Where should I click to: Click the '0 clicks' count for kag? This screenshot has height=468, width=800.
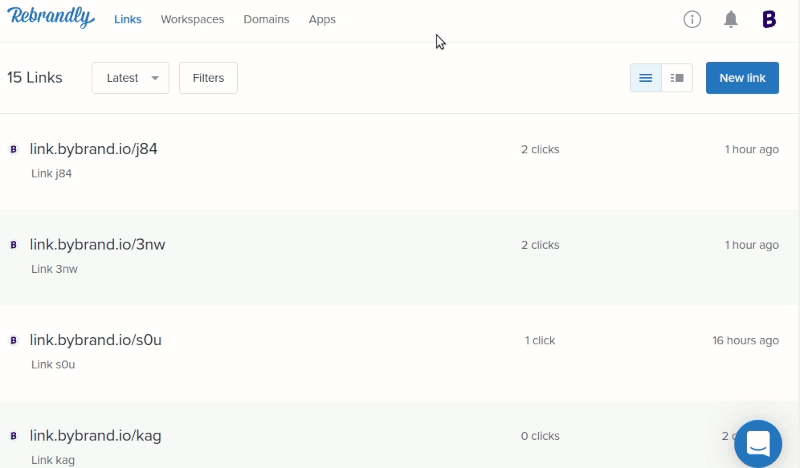click(540, 436)
